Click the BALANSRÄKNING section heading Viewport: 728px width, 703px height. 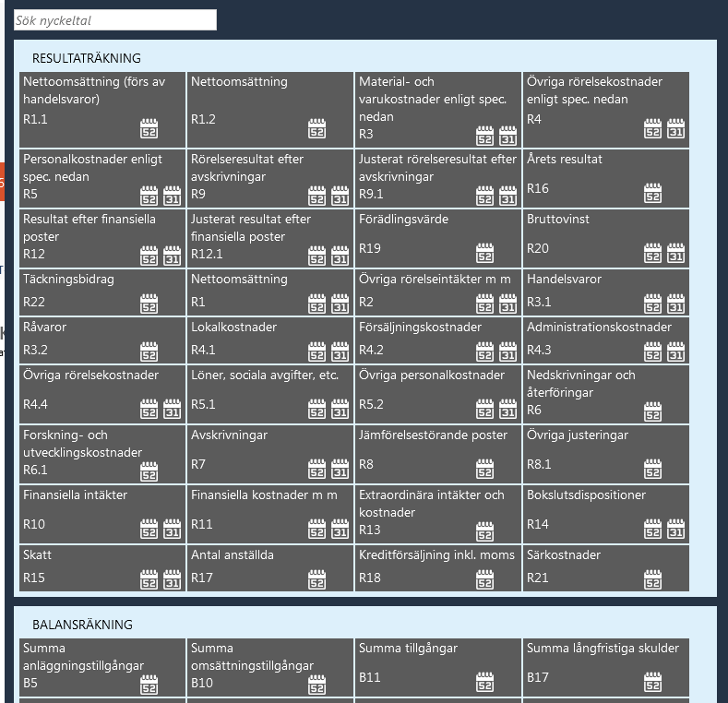83,625
